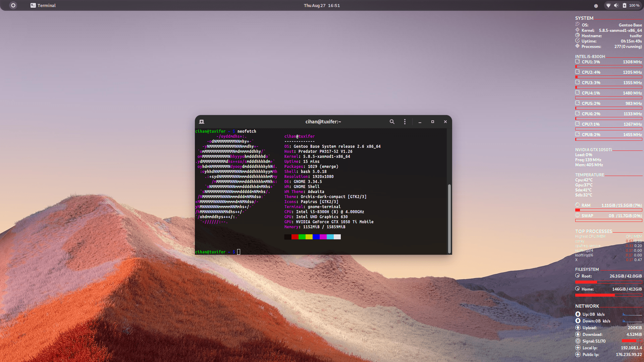Click the cyan color block in neofetch palette
This screenshot has width=644, height=362.
330,237
